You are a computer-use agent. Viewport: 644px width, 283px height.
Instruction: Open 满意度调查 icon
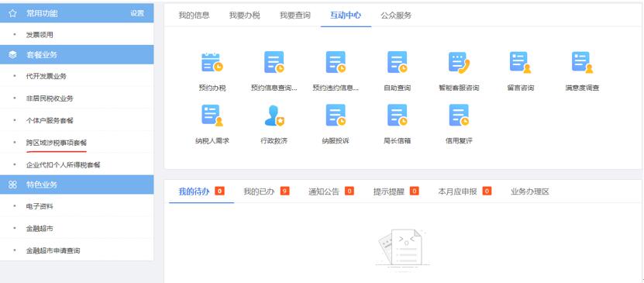582,63
